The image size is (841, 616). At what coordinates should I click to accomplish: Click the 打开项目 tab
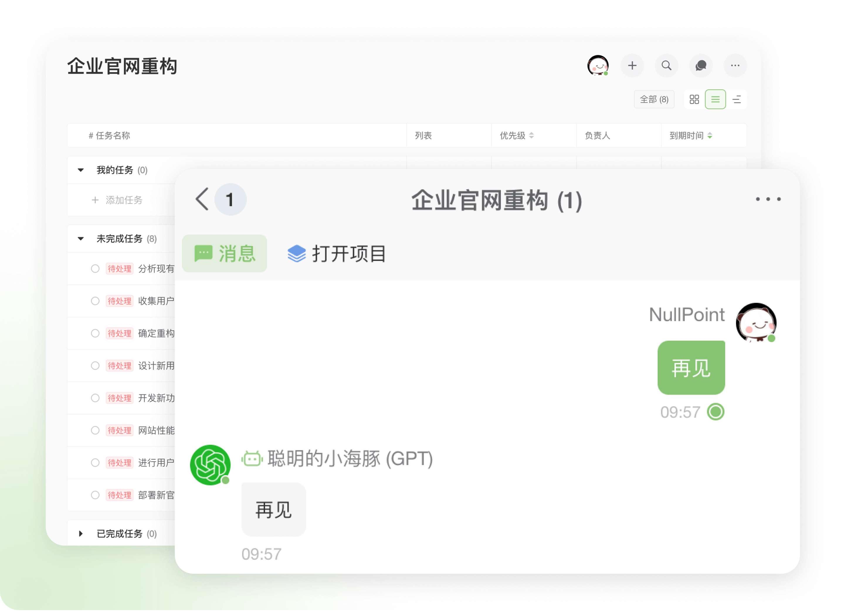tap(337, 253)
